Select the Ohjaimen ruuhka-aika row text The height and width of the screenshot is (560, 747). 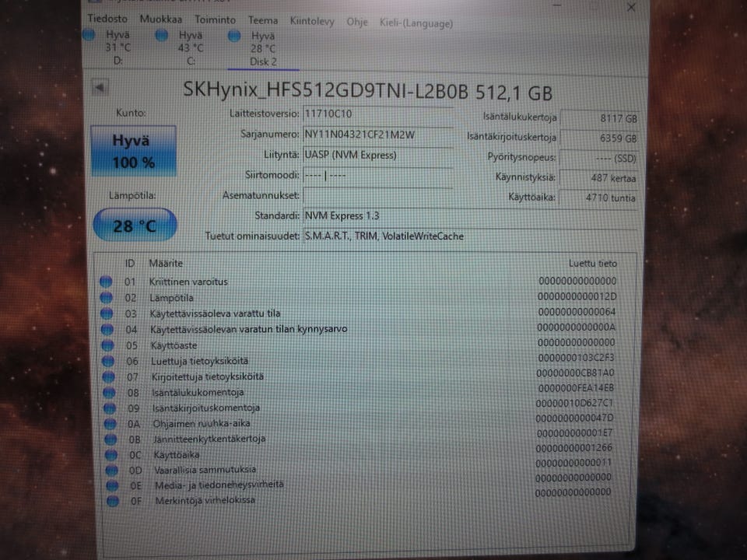pos(201,423)
